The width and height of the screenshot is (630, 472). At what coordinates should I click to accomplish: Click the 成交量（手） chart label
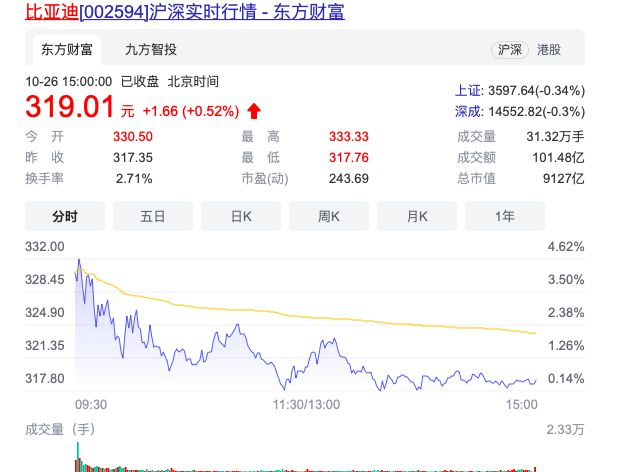pos(60,429)
